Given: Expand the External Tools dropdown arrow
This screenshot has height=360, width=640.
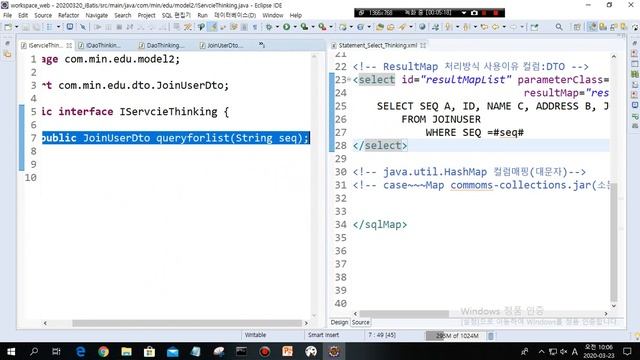Looking at the screenshot, I should [x=331, y=27].
